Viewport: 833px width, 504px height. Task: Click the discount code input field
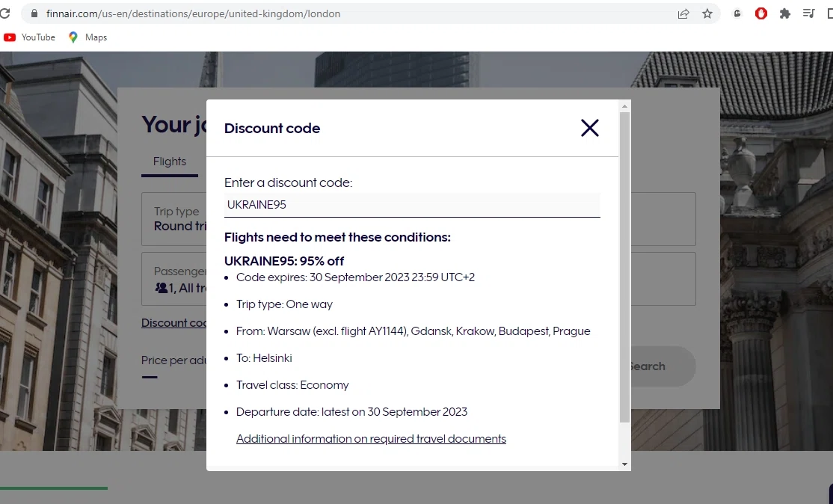pos(412,205)
